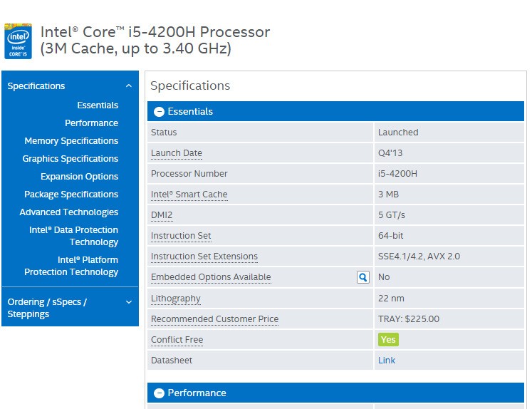Click the Processor Number row label

(x=189, y=174)
